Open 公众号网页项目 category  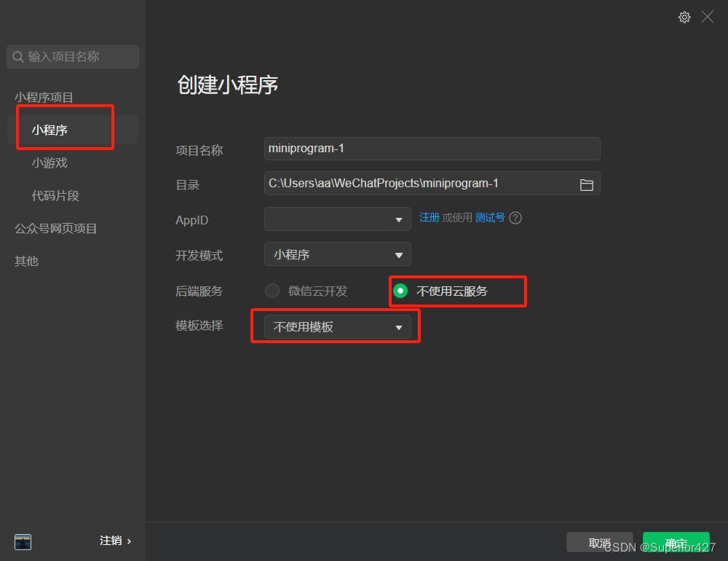tap(56, 229)
